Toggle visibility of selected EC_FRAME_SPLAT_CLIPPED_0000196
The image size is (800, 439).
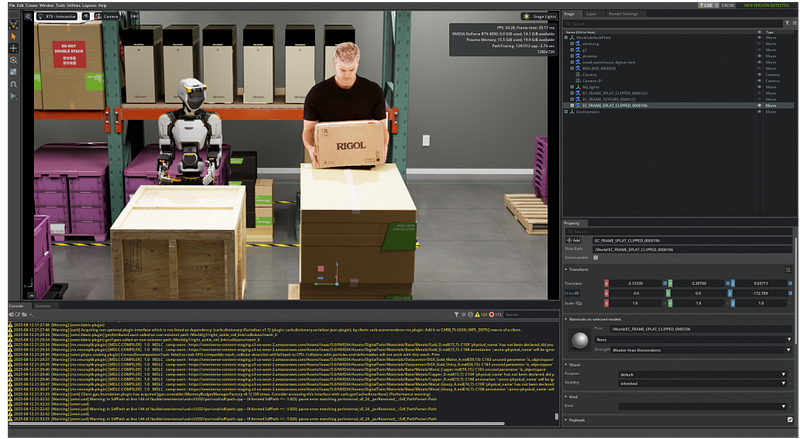click(x=759, y=105)
